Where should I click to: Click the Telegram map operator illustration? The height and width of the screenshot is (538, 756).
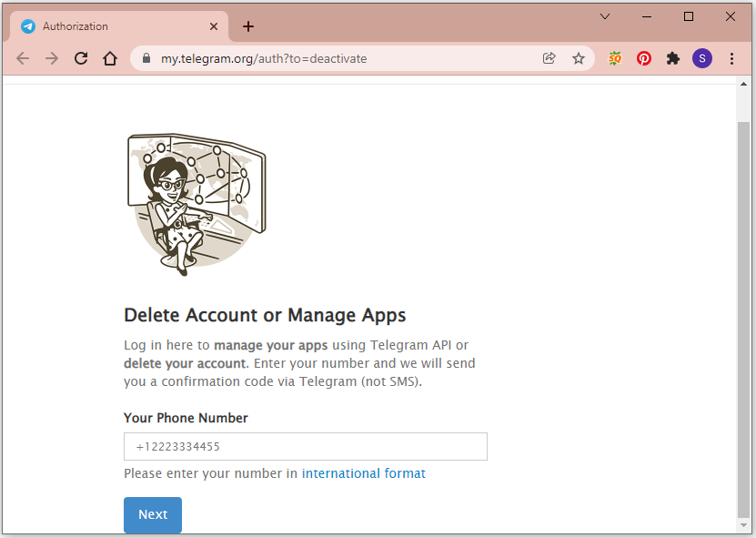point(197,205)
